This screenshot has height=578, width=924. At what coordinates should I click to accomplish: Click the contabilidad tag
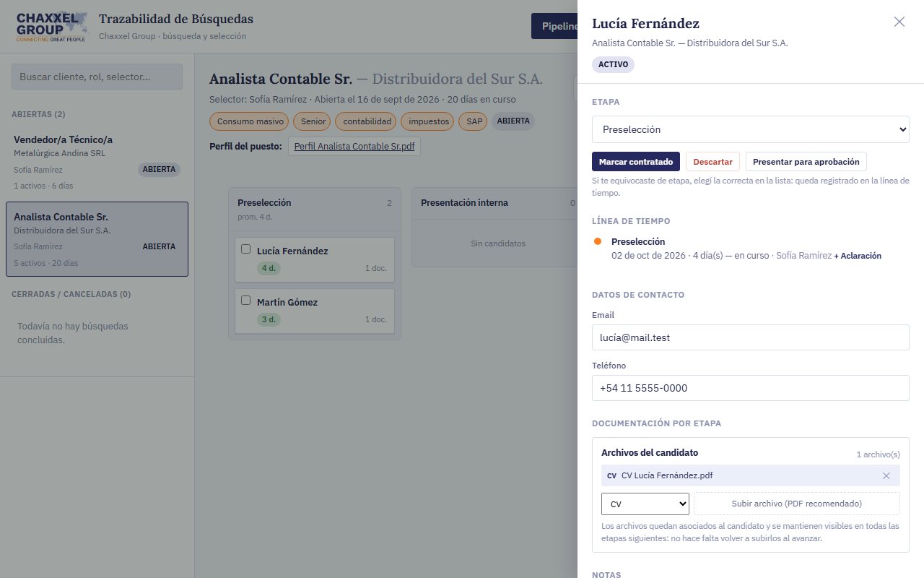tap(367, 121)
